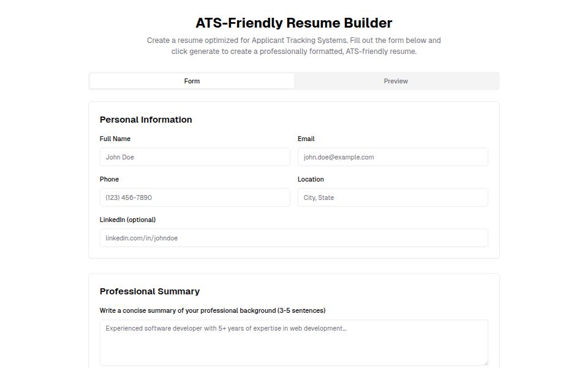588x368 pixels.
Task: Click the ATS-Friendly Resume Builder title
Action: [293, 23]
